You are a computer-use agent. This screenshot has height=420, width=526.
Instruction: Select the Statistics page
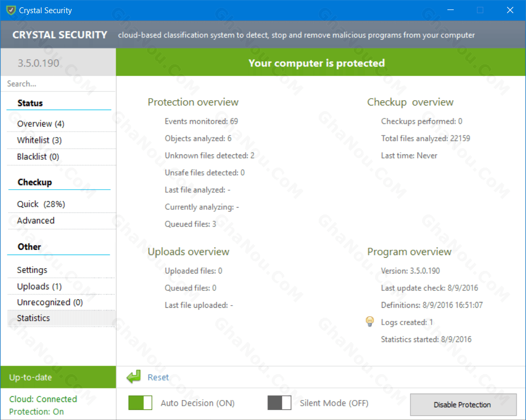click(61, 318)
